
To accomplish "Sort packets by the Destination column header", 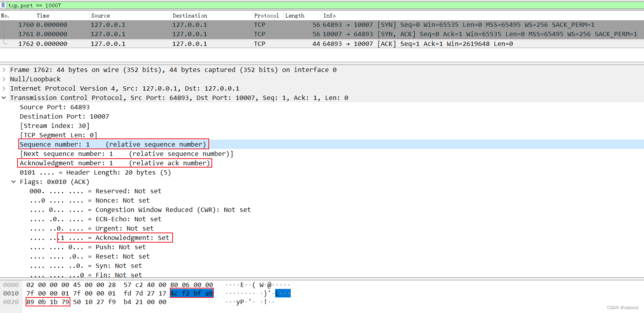I will pos(211,16).
